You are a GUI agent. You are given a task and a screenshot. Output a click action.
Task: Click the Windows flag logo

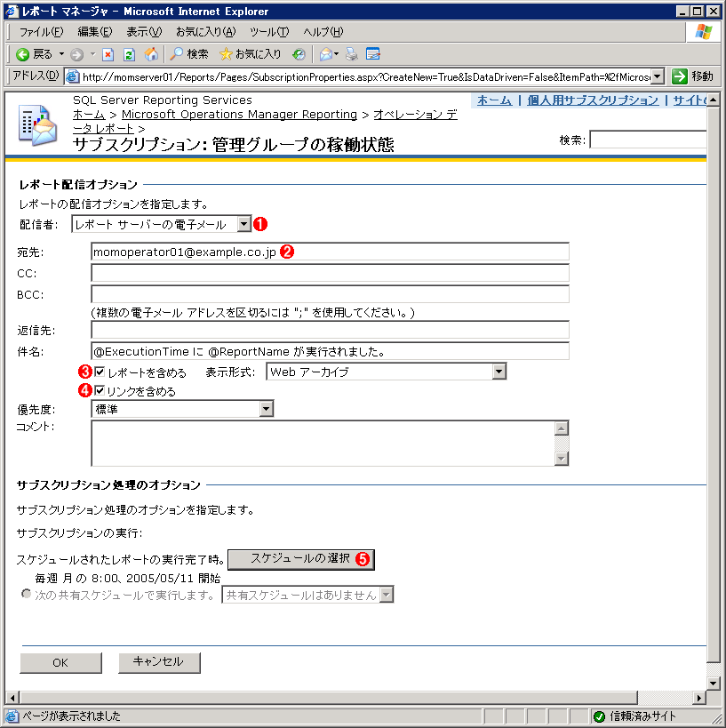pyautogui.click(x=704, y=32)
